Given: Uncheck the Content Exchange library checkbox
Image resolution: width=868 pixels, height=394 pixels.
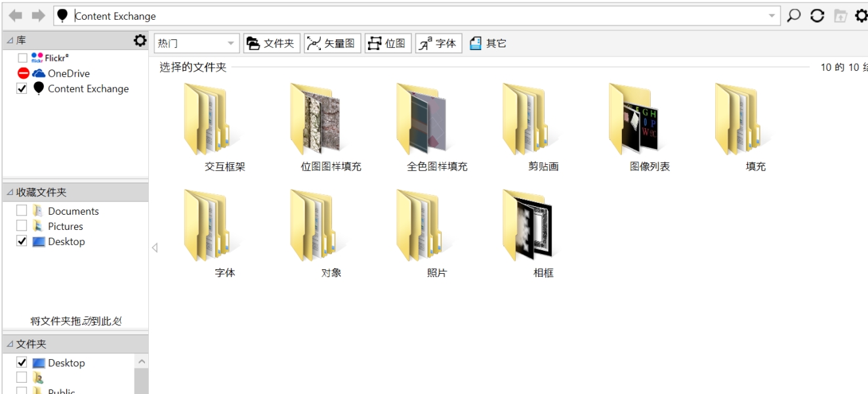Looking at the screenshot, I should point(22,89).
